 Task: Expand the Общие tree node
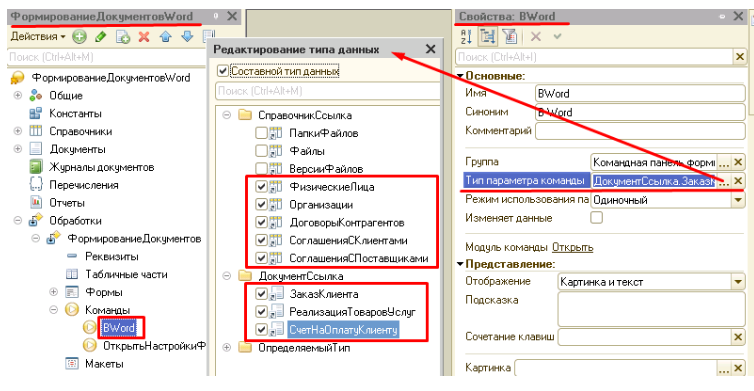click(18, 95)
